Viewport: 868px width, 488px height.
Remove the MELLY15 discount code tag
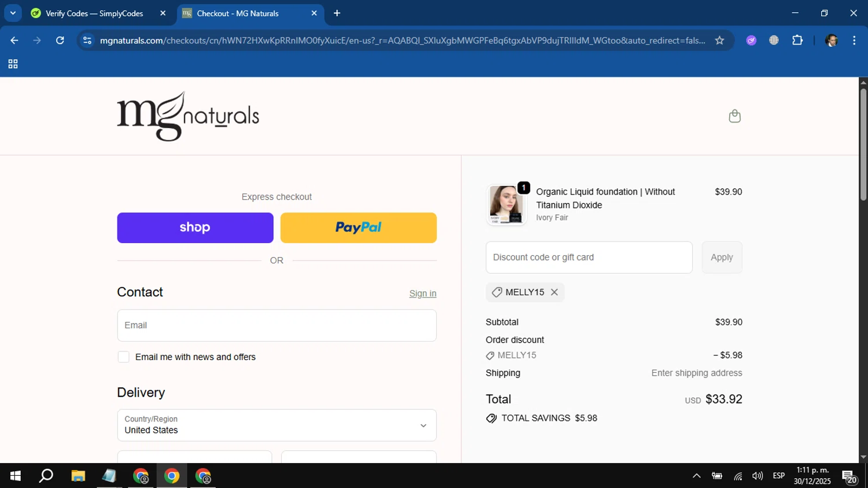(554, 292)
